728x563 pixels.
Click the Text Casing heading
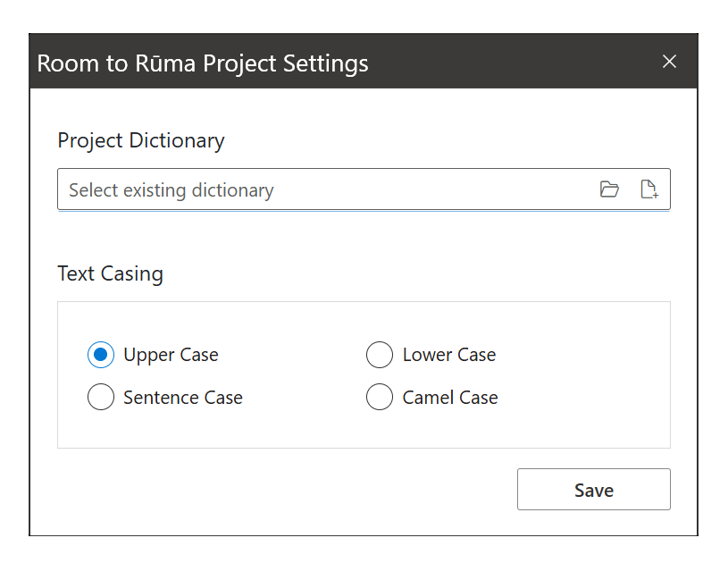[110, 273]
